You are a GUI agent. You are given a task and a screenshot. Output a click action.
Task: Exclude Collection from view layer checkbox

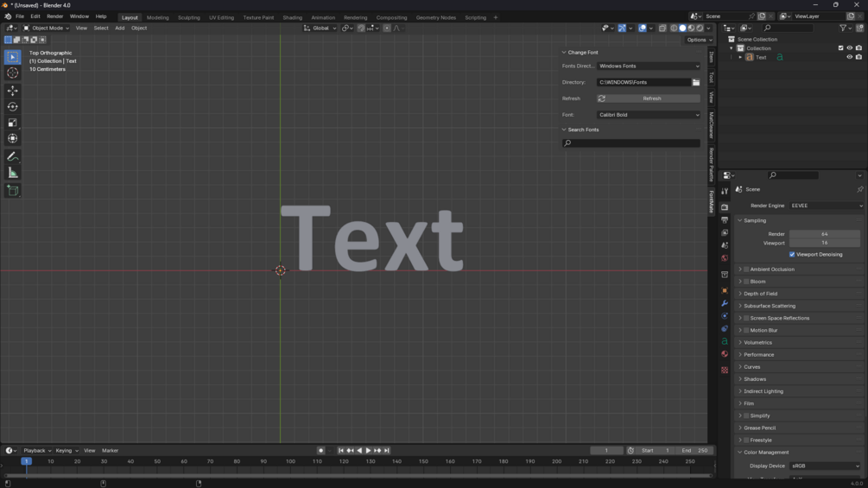pos(841,48)
